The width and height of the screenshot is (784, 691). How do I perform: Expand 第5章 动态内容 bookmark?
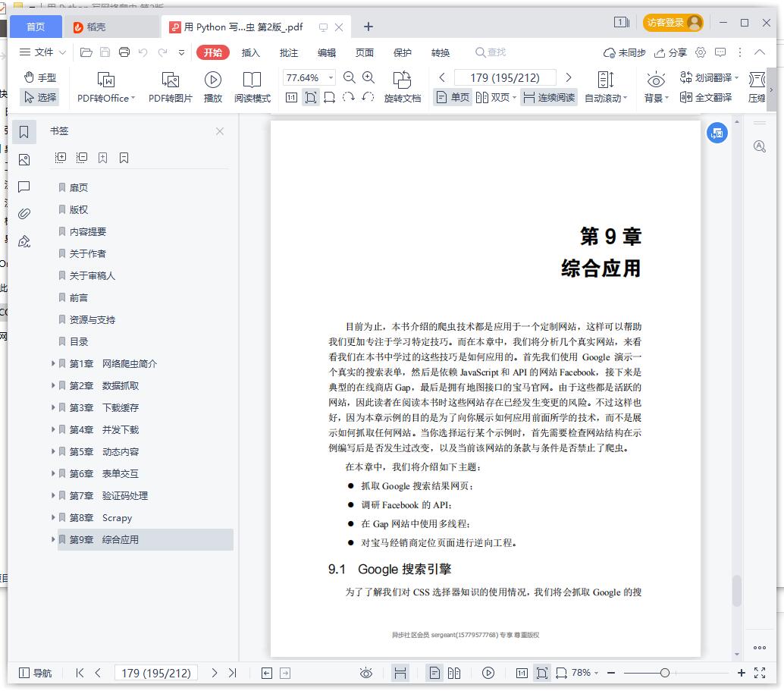pyautogui.click(x=53, y=451)
